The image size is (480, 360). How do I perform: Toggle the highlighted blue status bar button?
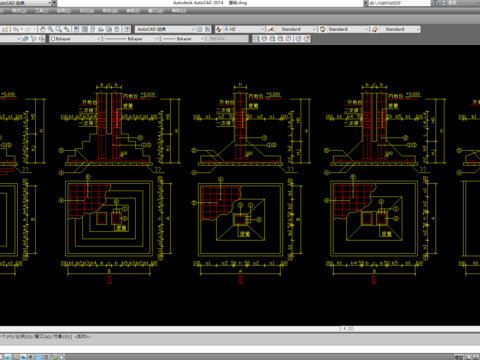(x=39, y=357)
